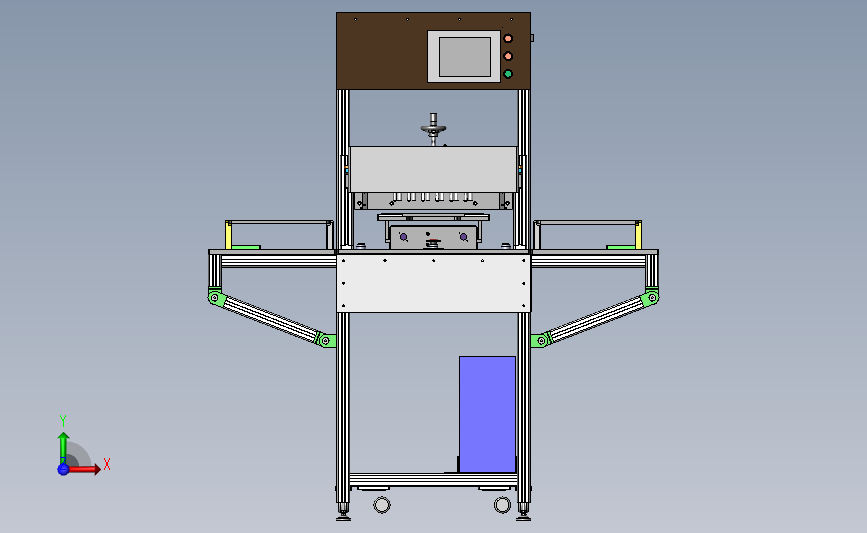Select the handwheel above the gray cover
This screenshot has width=867, height=533.
434,129
